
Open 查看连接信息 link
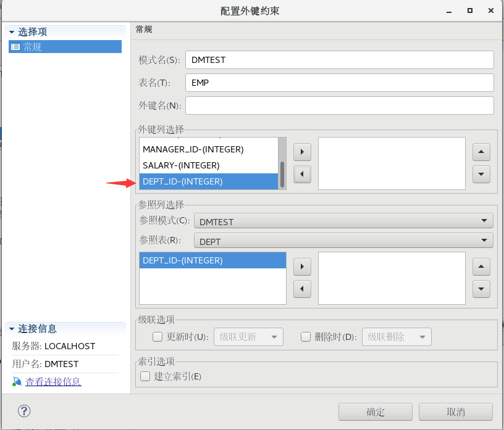53,381
